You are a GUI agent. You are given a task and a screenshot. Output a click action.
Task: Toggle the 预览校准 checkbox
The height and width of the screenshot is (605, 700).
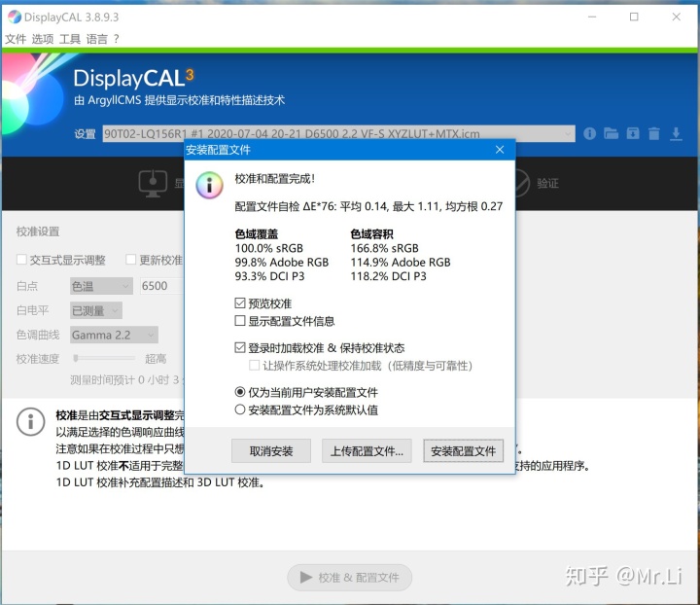click(240, 303)
